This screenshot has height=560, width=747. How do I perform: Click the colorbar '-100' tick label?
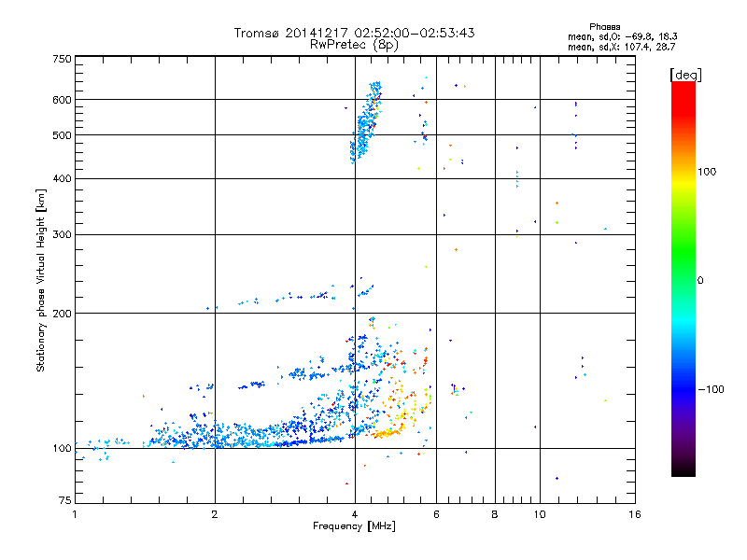(x=712, y=389)
